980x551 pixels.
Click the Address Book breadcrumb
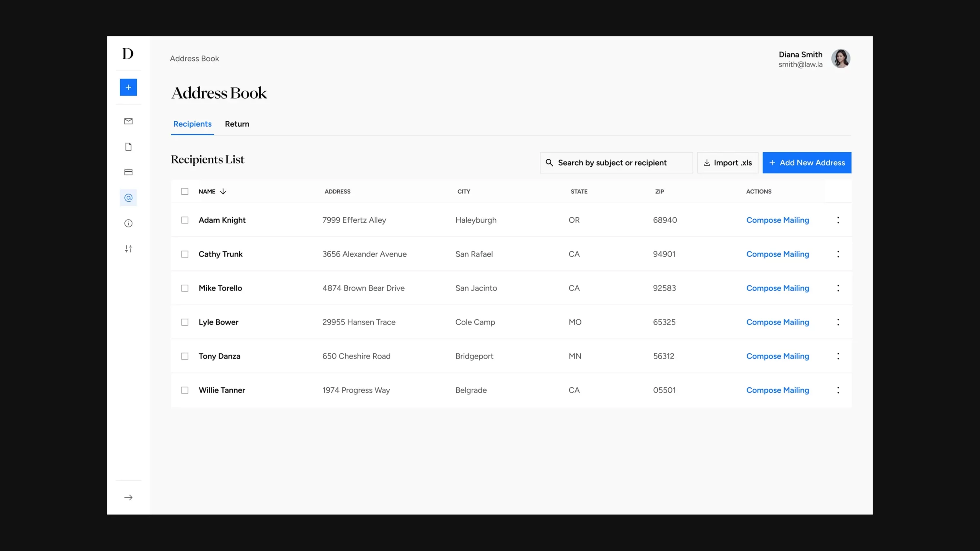click(194, 59)
